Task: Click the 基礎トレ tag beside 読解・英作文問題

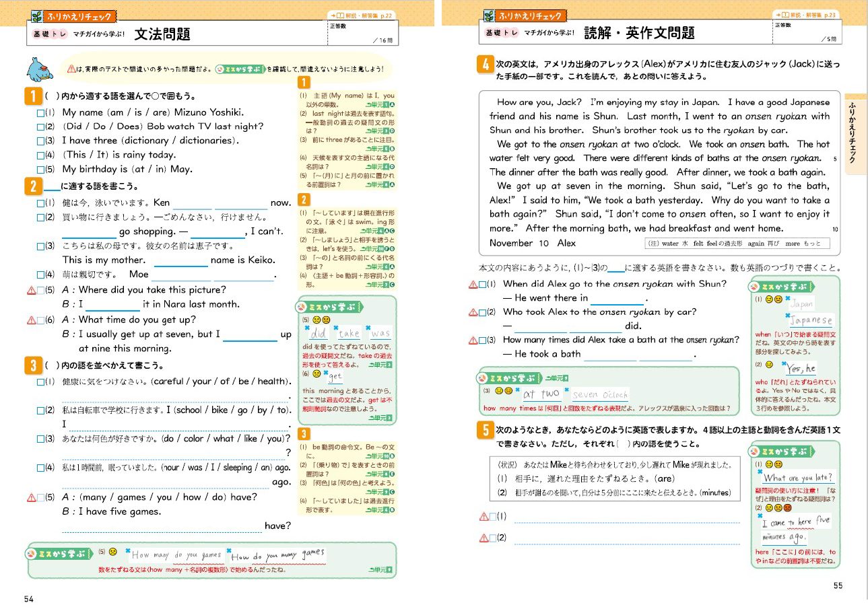Action: 502,32
